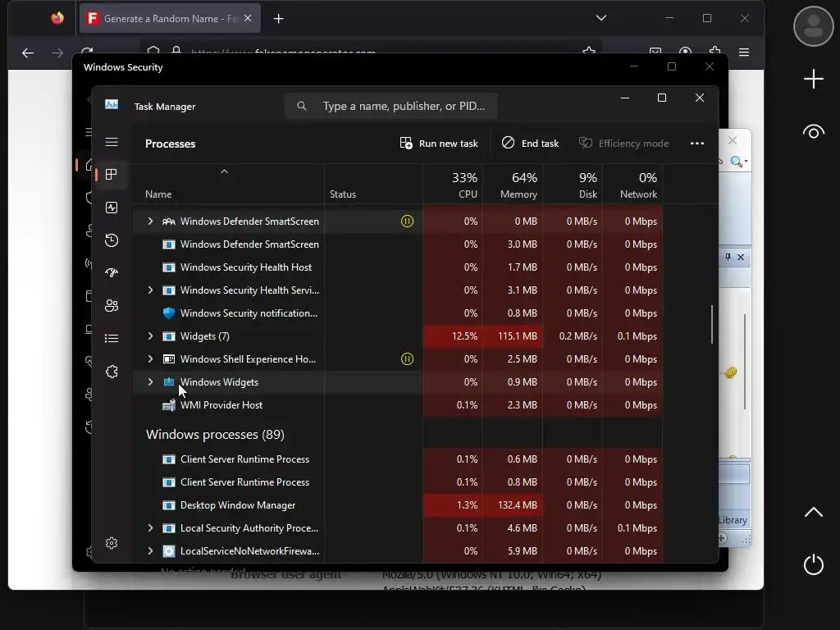Select the Generate a Random Name Firefox tab
This screenshot has height=630, width=840.
coord(170,19)
